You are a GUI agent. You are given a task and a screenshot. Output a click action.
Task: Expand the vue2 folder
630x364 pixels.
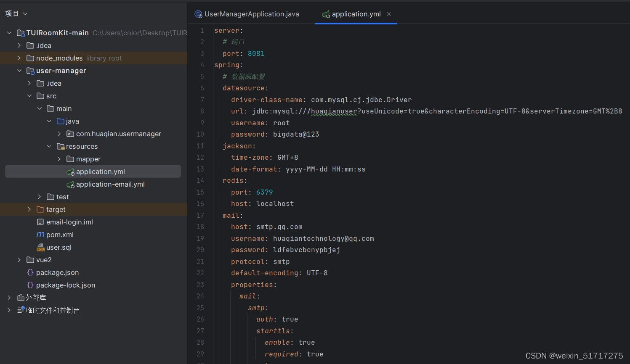pos(19,260)
